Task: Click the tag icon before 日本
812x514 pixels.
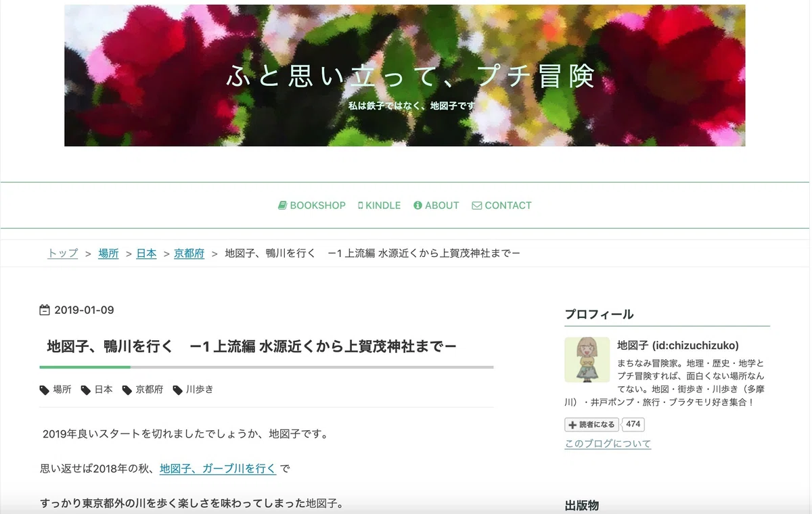Action: point(86,390)
